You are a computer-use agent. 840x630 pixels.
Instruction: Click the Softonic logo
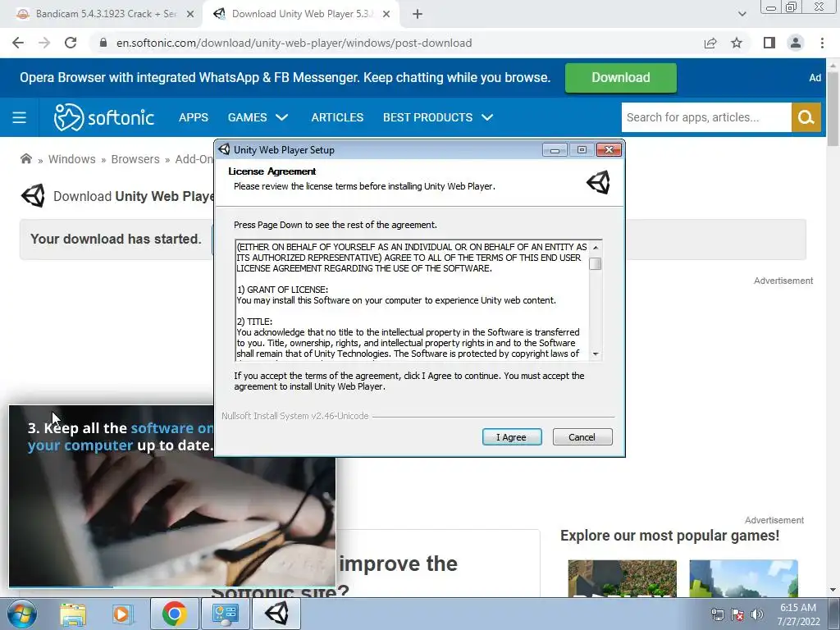pyautogui.click(x=104, y=117)
